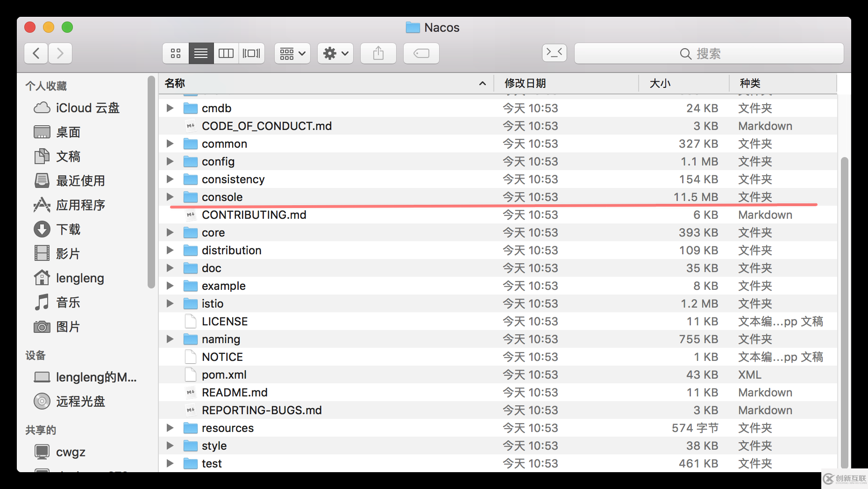Click the sidebar vertical scrollbar
The width and height of the screenshot is (868, 489).
point(151,182)
